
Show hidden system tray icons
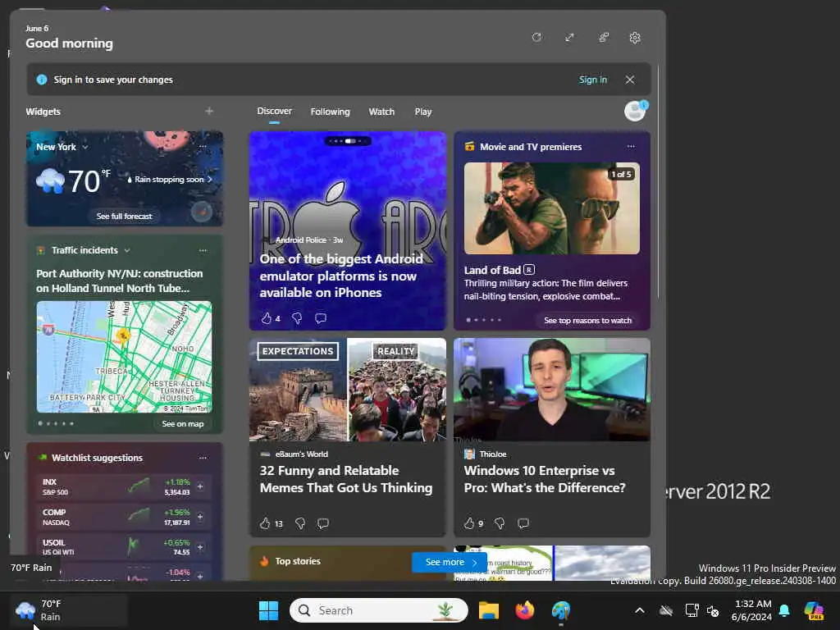640,610
